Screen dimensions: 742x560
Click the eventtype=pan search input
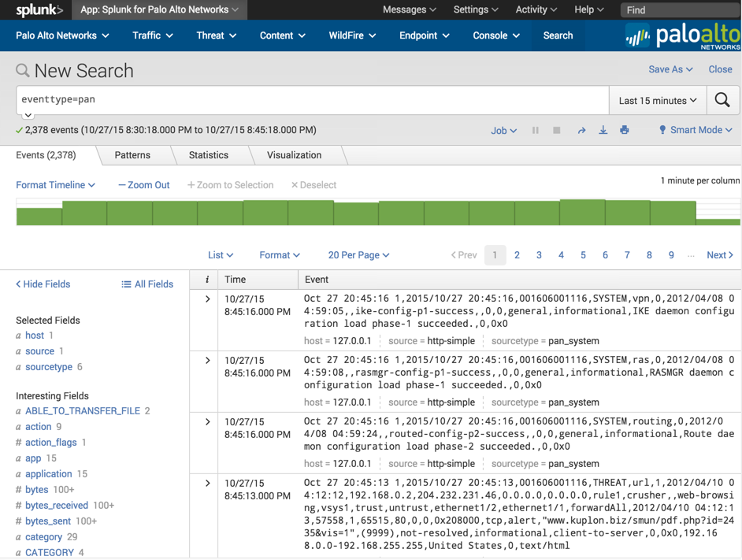click(312, 100)
